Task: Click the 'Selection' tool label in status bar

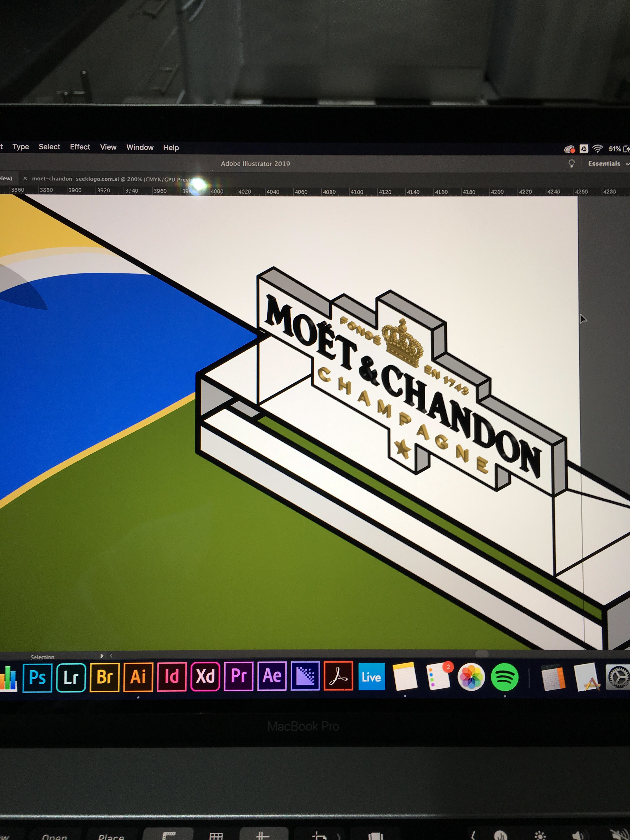Action: click(42, 657)
